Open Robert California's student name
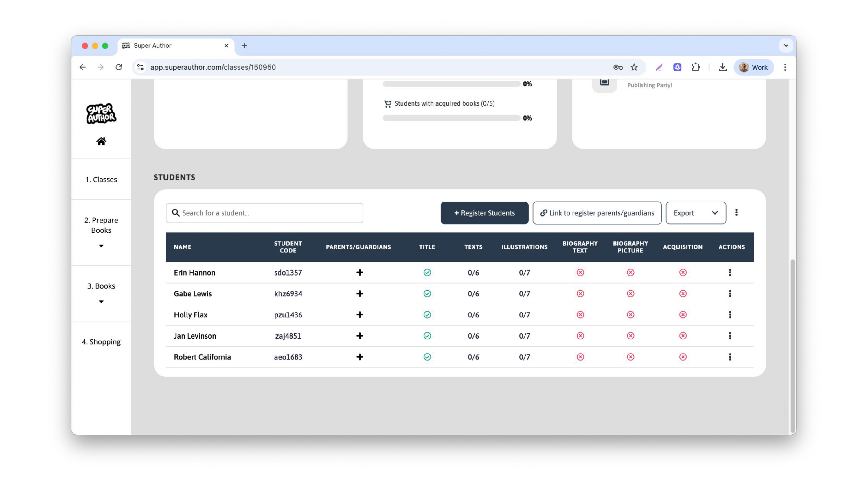 click(203, 357)
